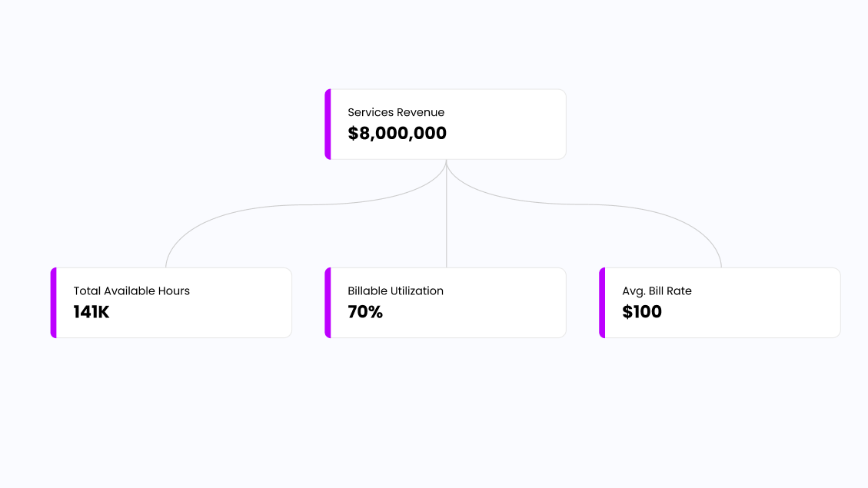Open the Total Available Hours card
The height and width of the screenshot is (488, 868).
point(171,303)
